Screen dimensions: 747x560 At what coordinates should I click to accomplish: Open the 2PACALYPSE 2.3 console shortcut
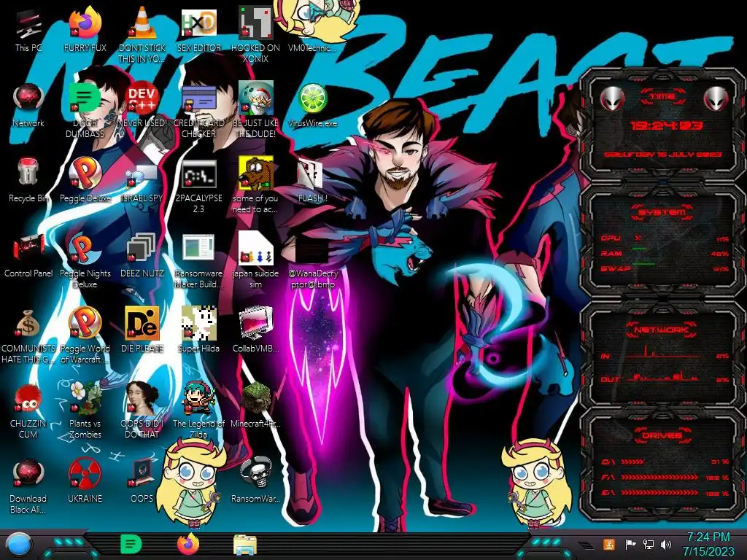198,184
